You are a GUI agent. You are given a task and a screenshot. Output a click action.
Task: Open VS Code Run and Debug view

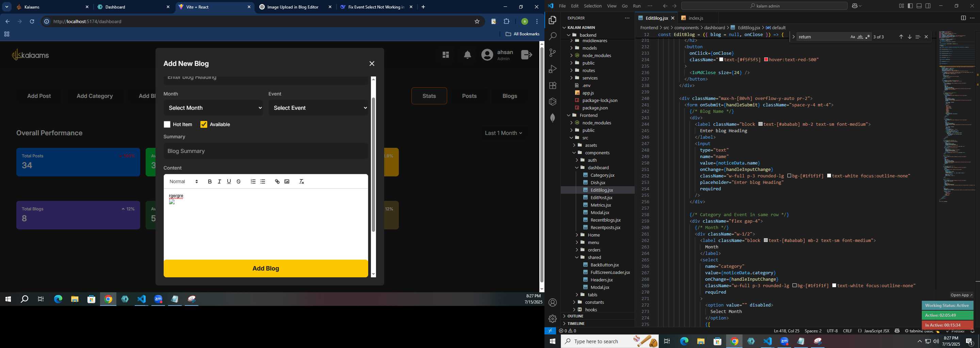click(x=553, y=69)
